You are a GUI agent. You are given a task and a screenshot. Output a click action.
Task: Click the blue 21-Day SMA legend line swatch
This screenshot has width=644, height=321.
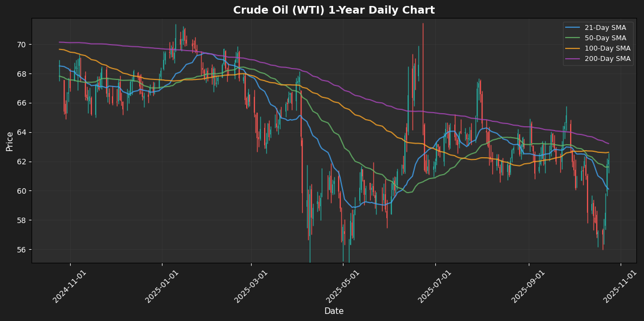coord(574,28)
